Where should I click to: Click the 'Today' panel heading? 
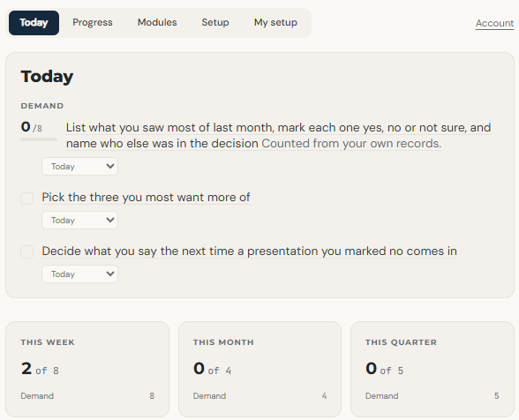tap(47, 77)
